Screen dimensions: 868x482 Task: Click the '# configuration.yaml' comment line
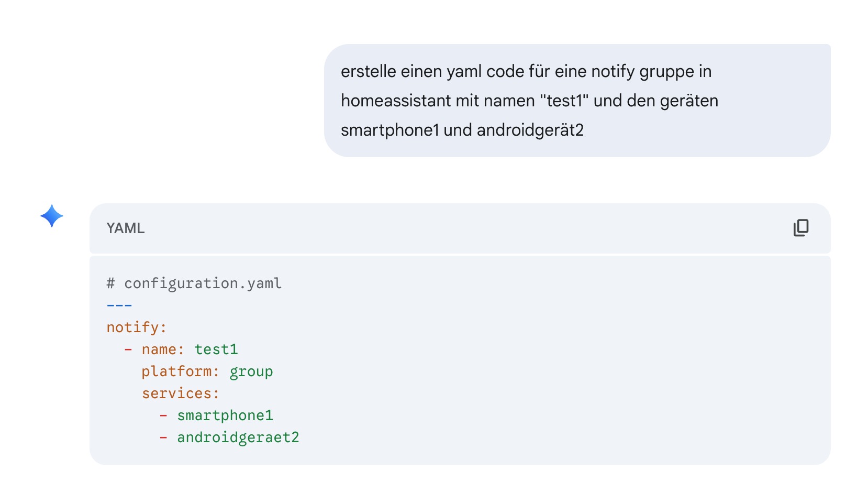coord(194,283)
